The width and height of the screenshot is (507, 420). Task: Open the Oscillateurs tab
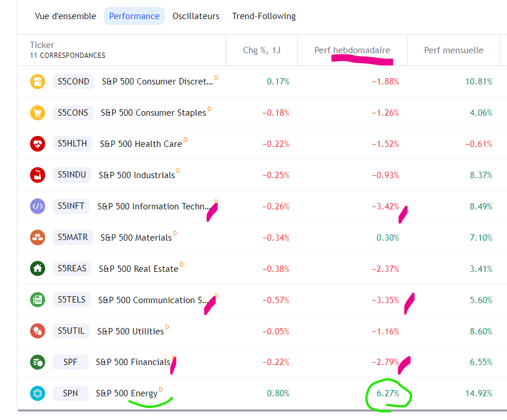point(196,16)
